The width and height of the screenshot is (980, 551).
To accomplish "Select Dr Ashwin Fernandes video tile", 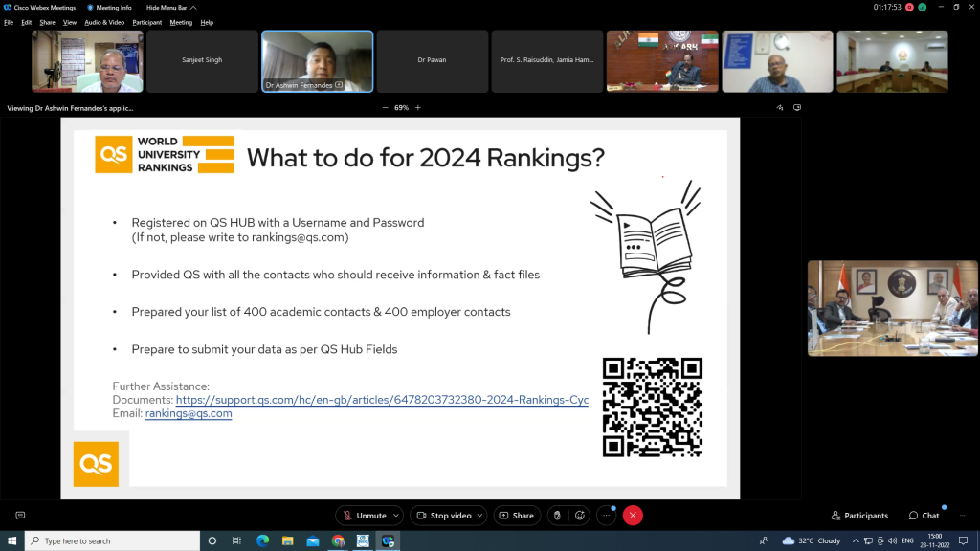I will (317, 61).
